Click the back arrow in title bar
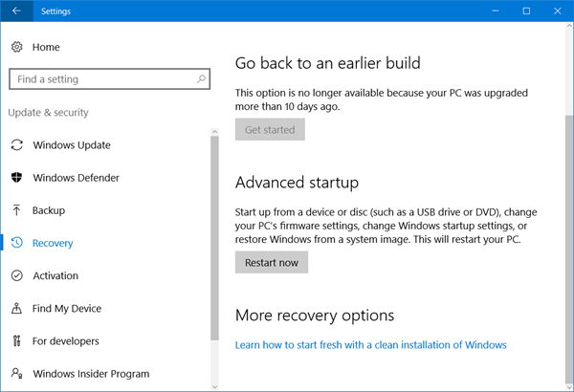This screenshot has height=392, width=574. click(16, 11)
